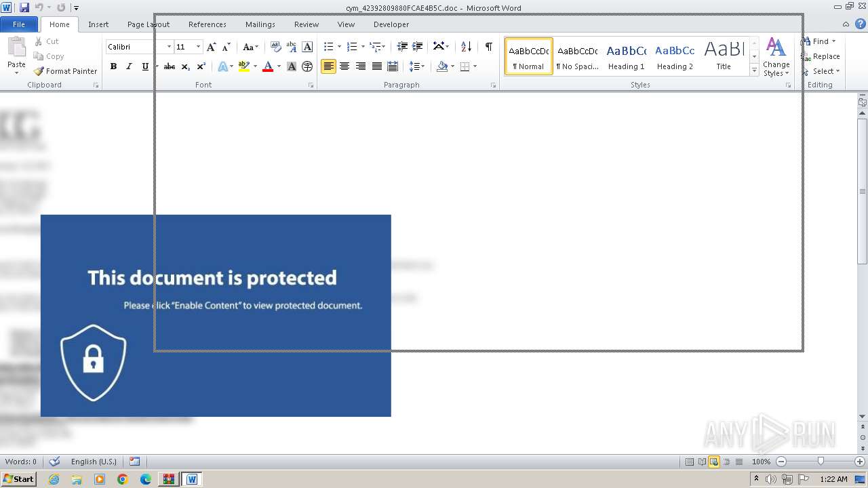Screen dimensions: 868x488
Task: Click Save icon in Quick Access Toolbar
Action: pyautogui.click(x=24, y=7)
